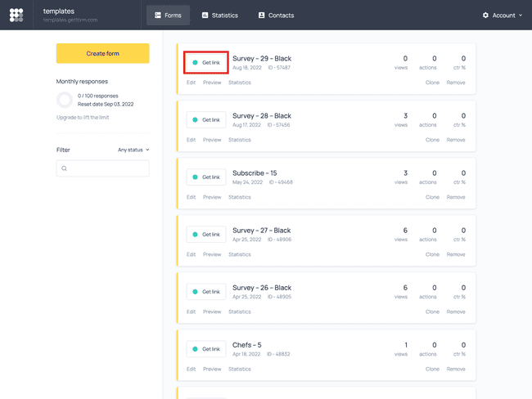This screenshot has height=399, width=532.
Task: Switch to the Contacts tab
Action: click(276, 16)
